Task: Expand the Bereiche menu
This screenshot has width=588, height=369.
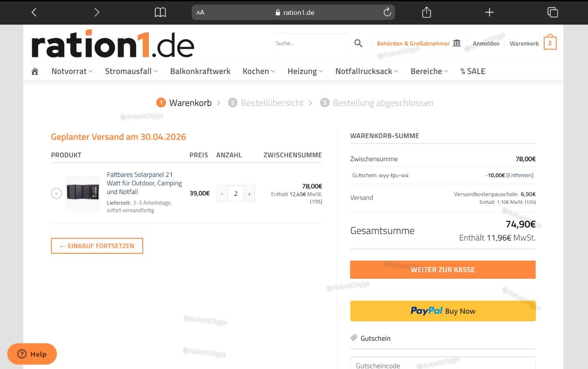Action: 429,71
